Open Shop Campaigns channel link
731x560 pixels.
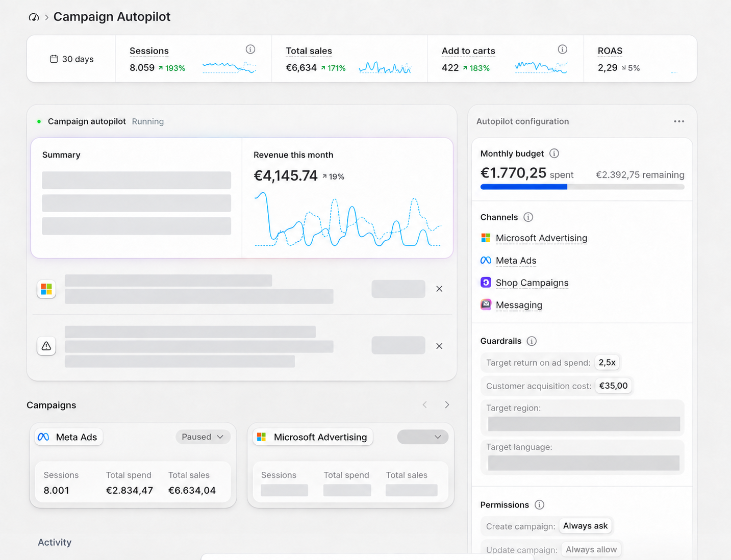point(532,283)
